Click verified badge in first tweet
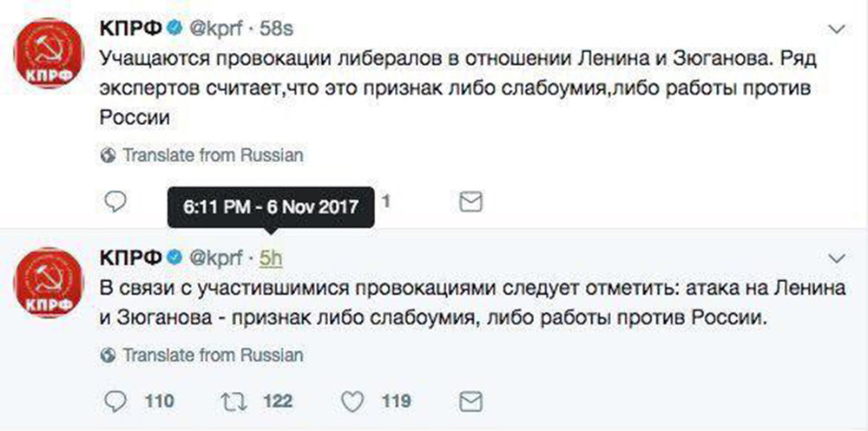The height and width of the screenshot is (431, 868). pos(174,28)
